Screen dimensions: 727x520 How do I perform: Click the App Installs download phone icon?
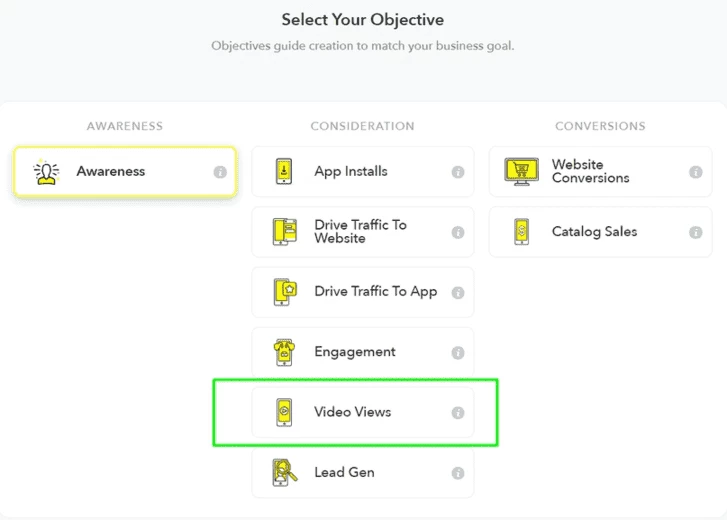pos(284,171)
